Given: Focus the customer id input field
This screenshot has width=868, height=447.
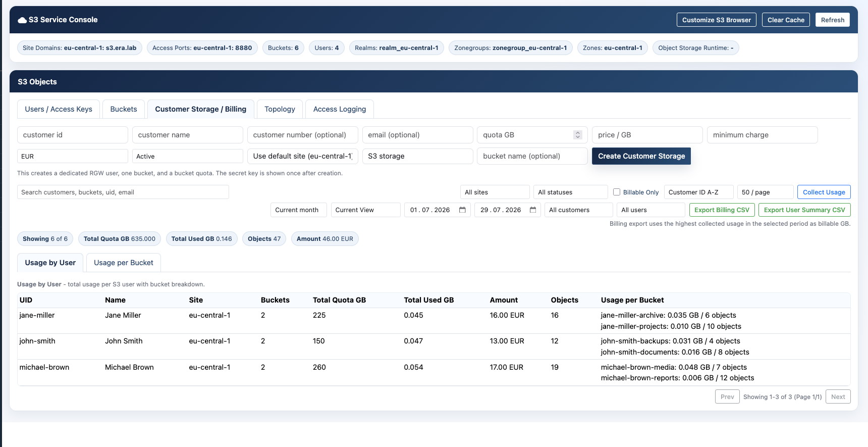Looking at the screenshot, I should (x=73, y=135).
